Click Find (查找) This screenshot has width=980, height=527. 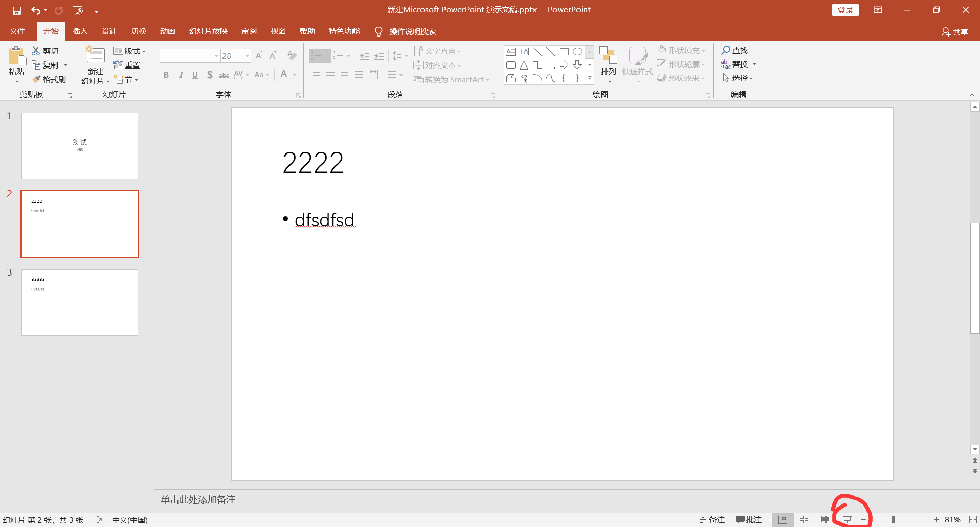[x=735, y=50]
